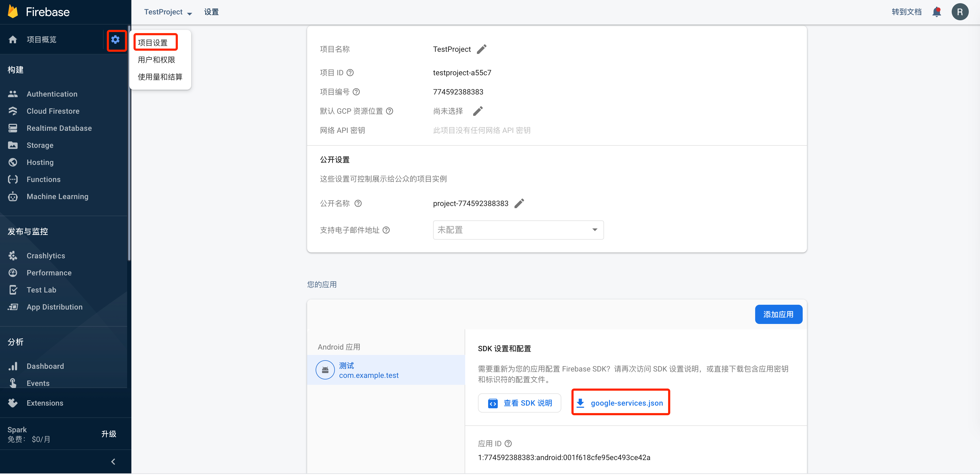Edit the project name TestProject pencil

[x=482, y=49]
